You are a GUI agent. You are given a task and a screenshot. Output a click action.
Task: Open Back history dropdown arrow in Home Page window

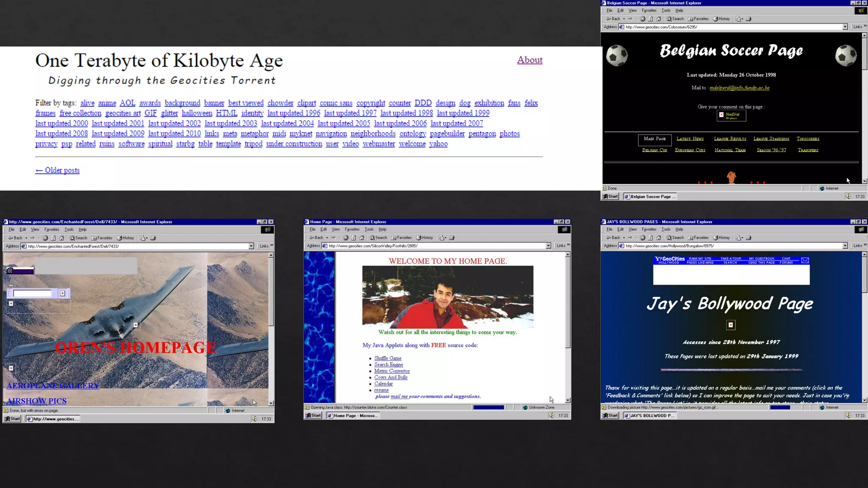coord(327,238)
